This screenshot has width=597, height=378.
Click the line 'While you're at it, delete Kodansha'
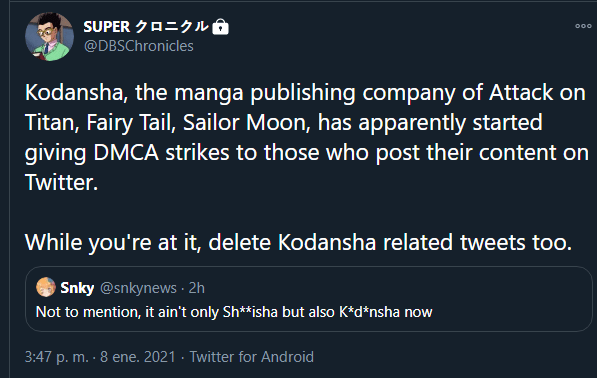(x=201, y=242)
